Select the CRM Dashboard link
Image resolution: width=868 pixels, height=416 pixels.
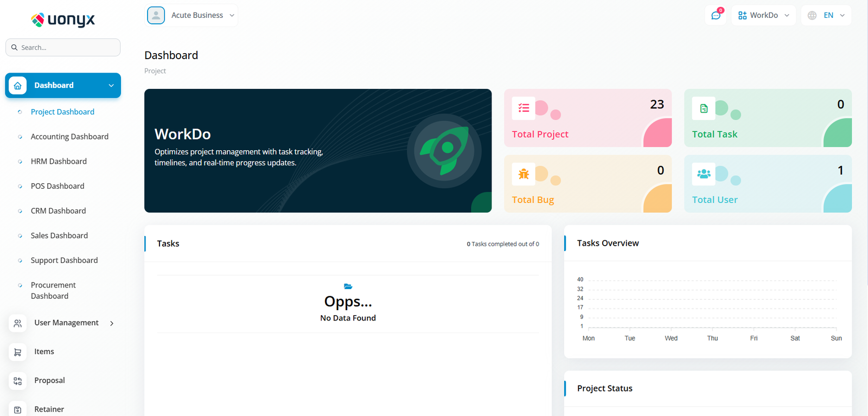(58, 211)
